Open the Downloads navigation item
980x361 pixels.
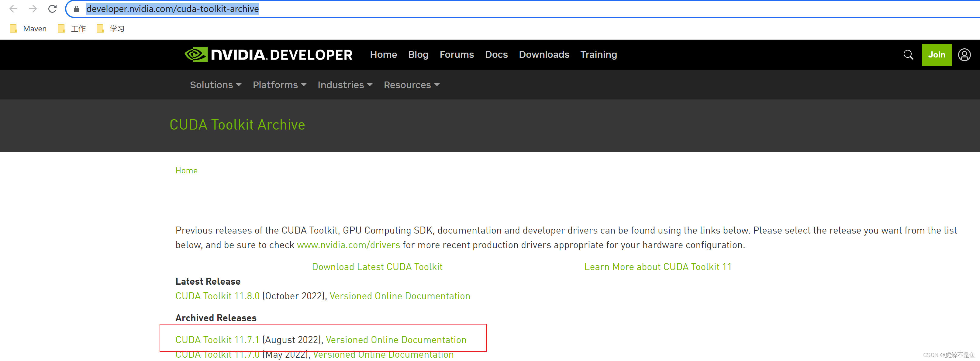tap(544, 54)
